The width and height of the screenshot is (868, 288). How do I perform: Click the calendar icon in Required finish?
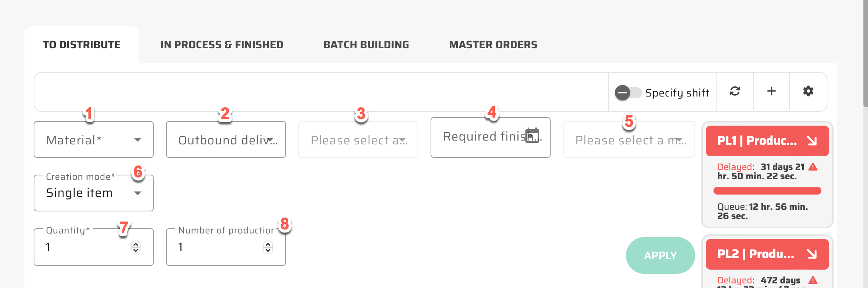click(532, 136)
